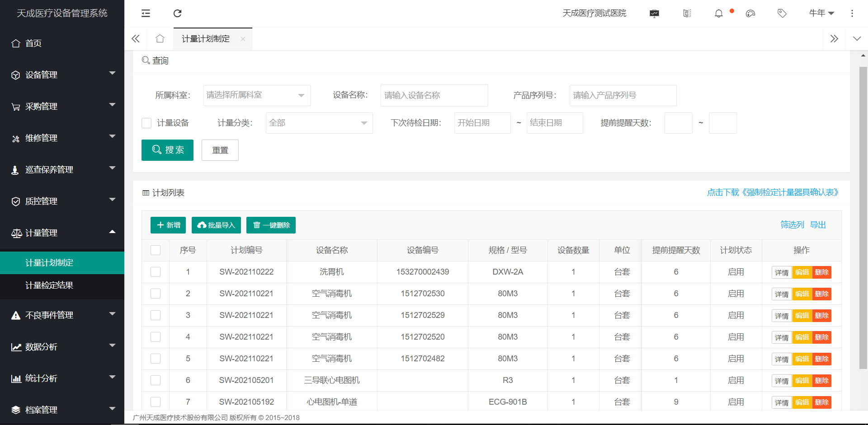Click the refresh page icon
868x425 pixels.
click(x=178, y=14)
